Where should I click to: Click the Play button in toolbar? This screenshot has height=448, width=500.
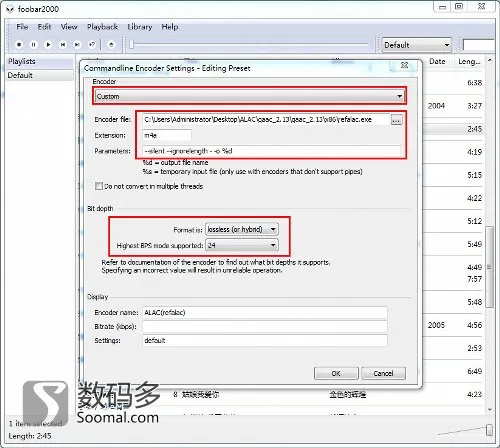pos(48,44)
